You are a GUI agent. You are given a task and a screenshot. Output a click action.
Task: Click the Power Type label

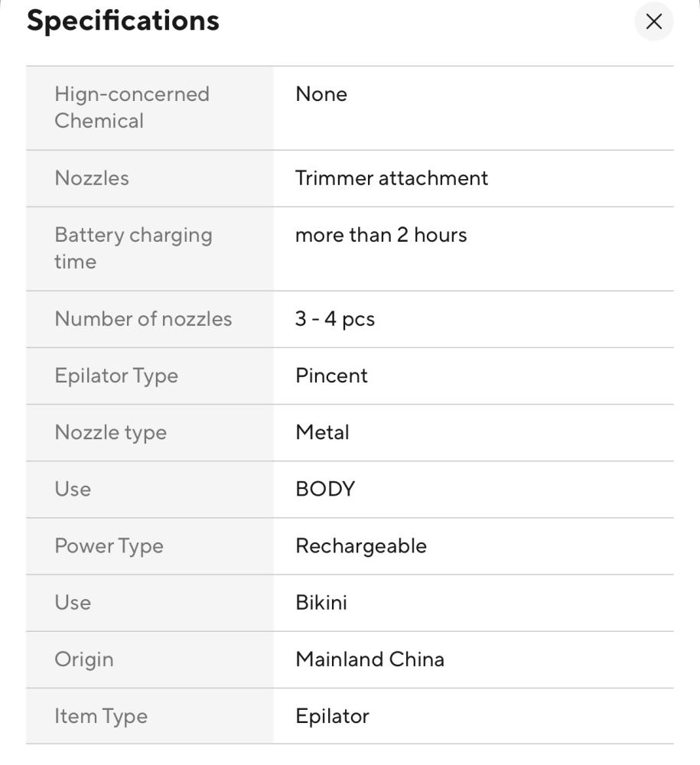109,545
